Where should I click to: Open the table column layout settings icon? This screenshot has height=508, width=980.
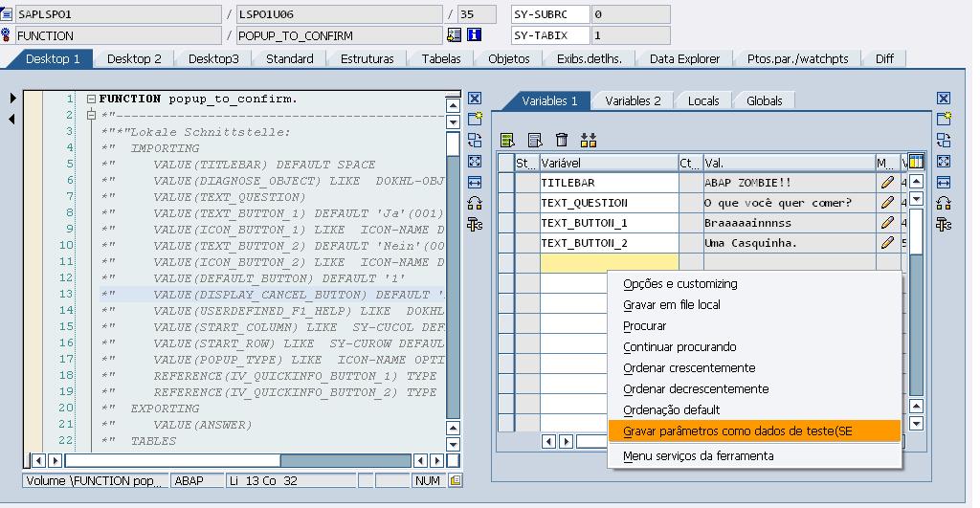pos(915,162)
